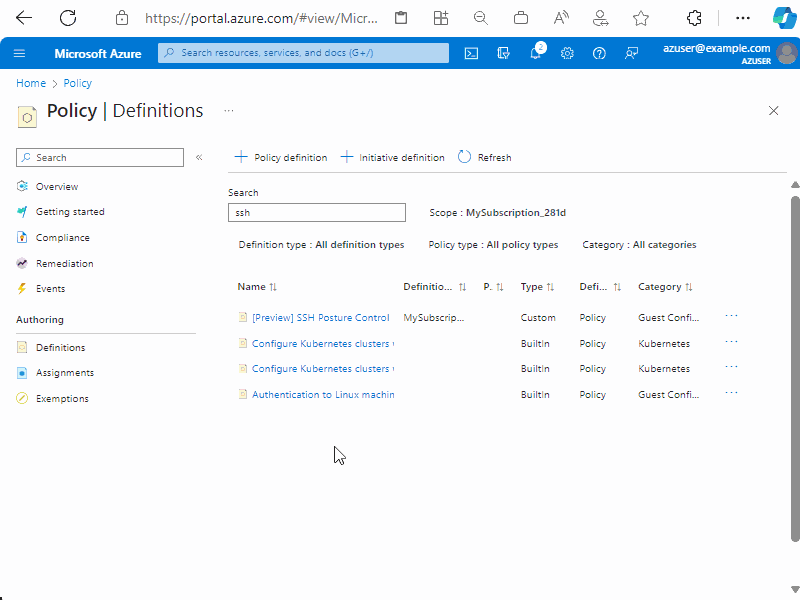Sort the table by Type column
Screen dimensions: 800x600
(537, 287)
